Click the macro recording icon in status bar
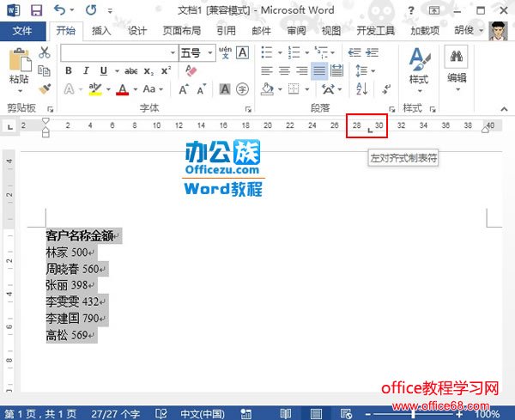The height and width of the screenshot is (420, 515). coord(246,414)
